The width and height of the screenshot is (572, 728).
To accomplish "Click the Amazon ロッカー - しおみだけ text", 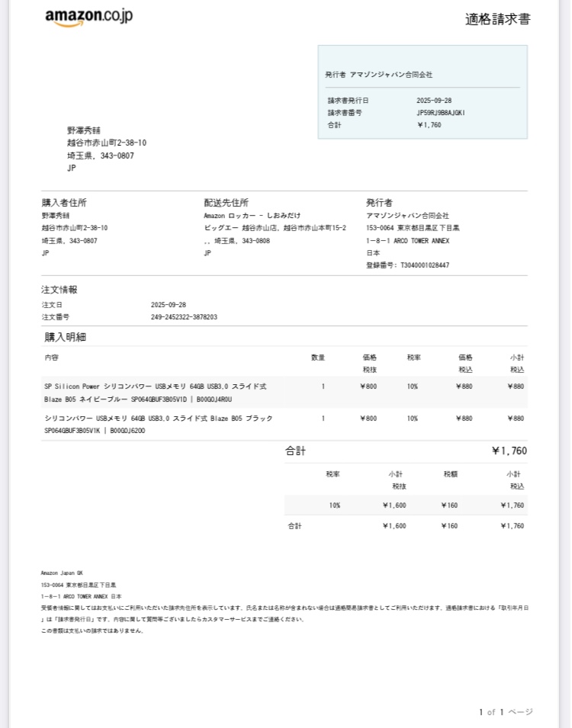I will tap(252, 216).
